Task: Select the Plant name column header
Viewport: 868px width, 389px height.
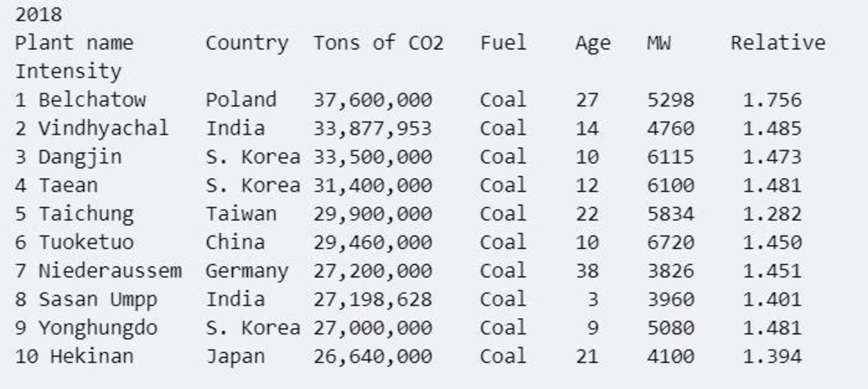Action: [74, 43]
